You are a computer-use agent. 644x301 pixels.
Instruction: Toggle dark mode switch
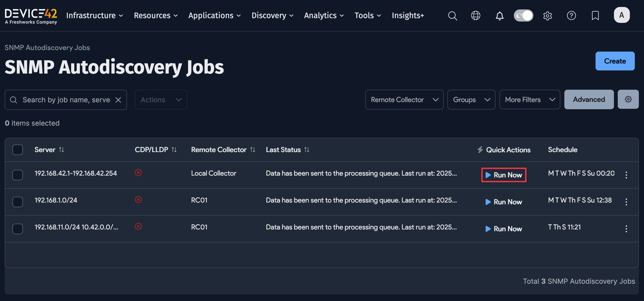[523, 15]
